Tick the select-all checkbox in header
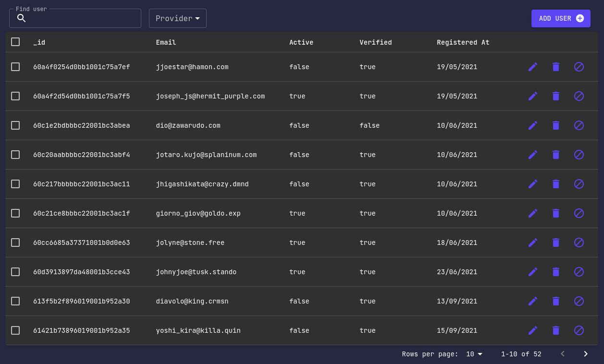Screen dimensions: 604x364 [x=15, y=42]
